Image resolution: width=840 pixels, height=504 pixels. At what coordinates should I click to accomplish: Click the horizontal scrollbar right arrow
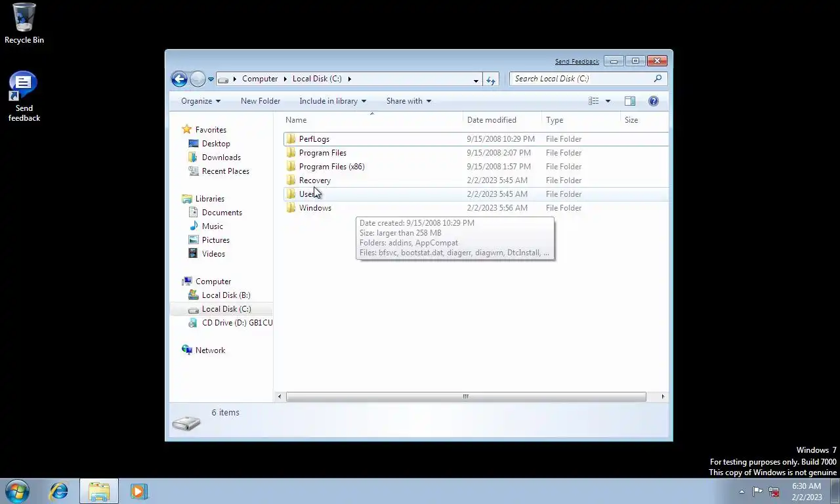point(663,396)
